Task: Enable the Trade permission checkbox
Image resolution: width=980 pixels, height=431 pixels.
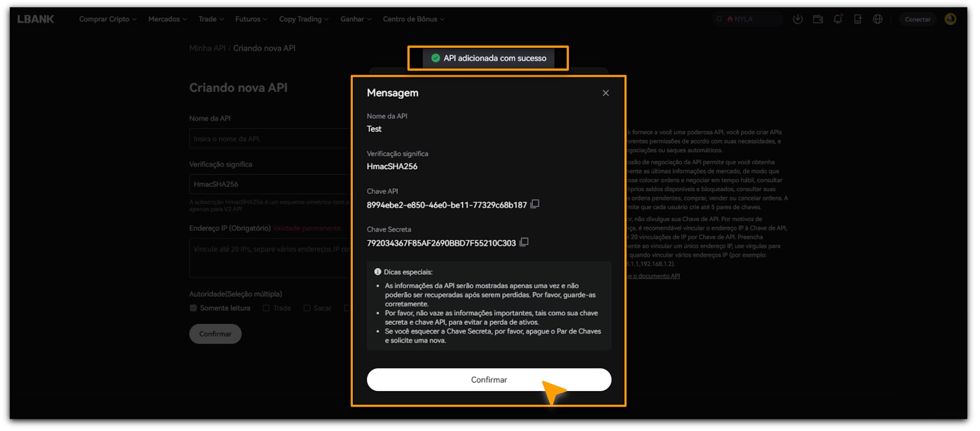Action: tap(266, 308)
